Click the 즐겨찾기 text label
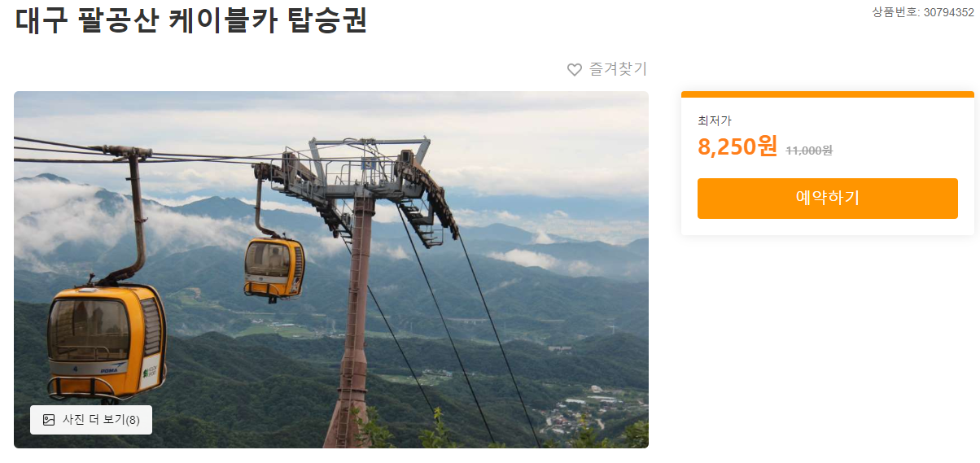980x463 pixels. point(618,69)
